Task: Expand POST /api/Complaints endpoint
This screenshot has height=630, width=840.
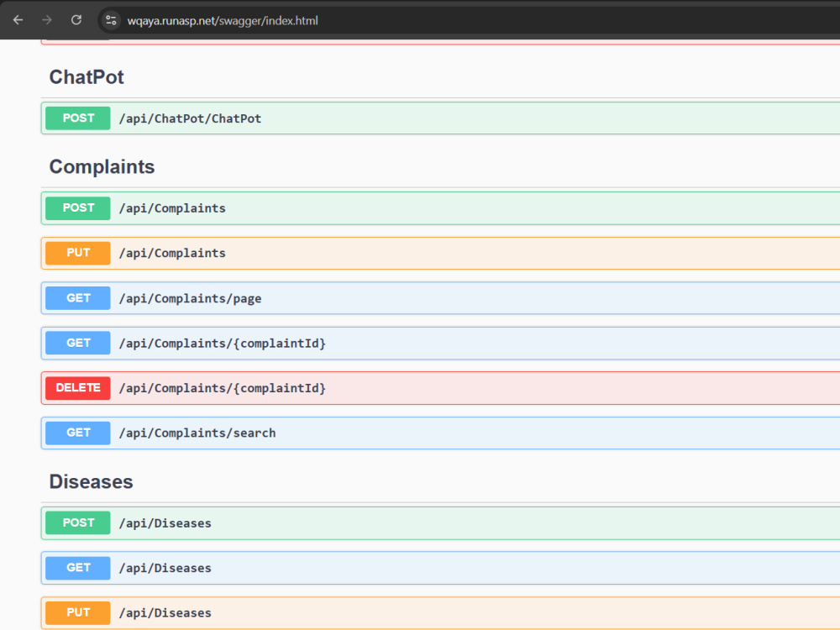Action: [x=440, y=208]
